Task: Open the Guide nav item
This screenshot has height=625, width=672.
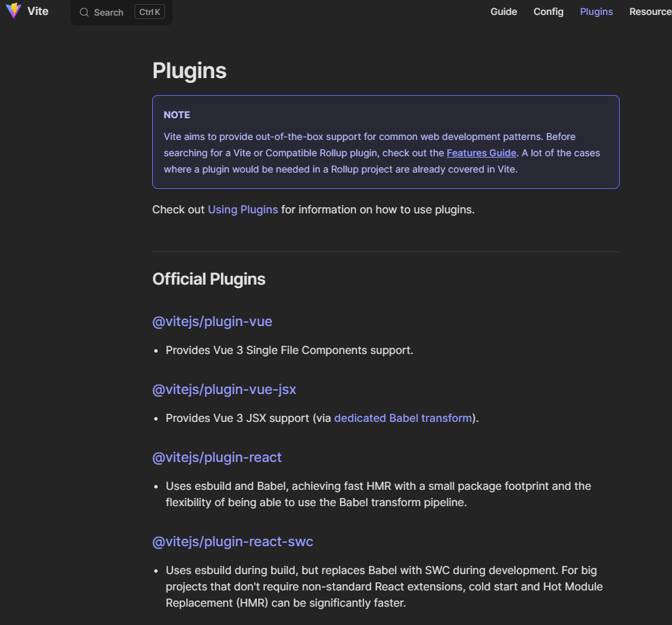Action: [x=503, y=12]
